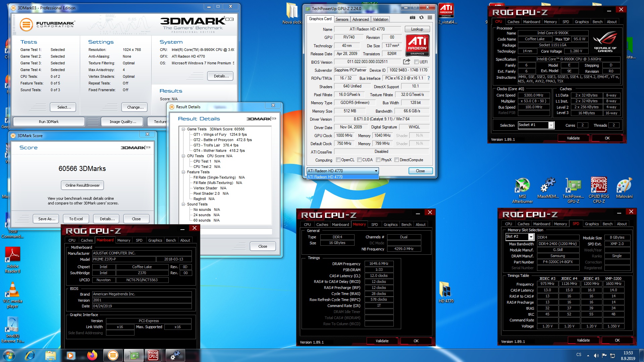Click the To Excel button
This screenshot has height=362, width=644.
[76, 219]
